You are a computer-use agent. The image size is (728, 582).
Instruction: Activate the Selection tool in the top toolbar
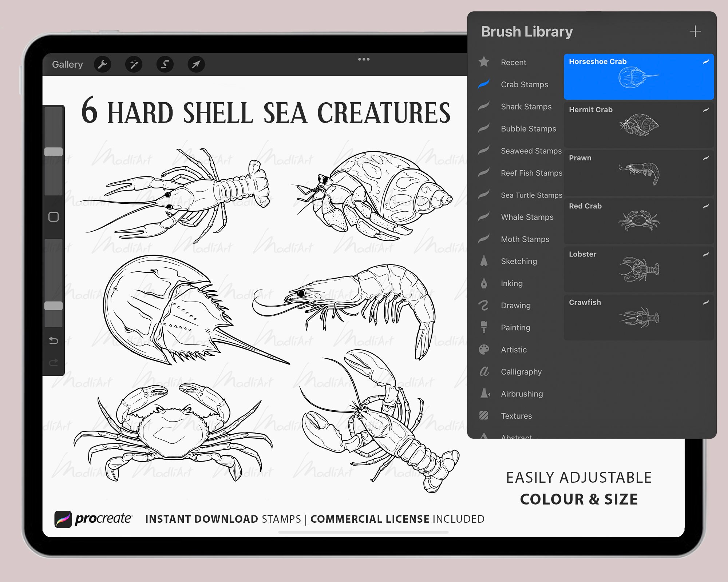pos(165,64)
